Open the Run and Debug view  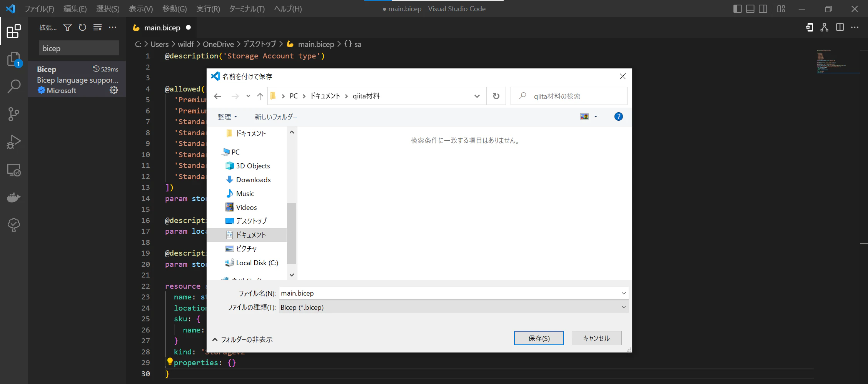coord(14,142)
